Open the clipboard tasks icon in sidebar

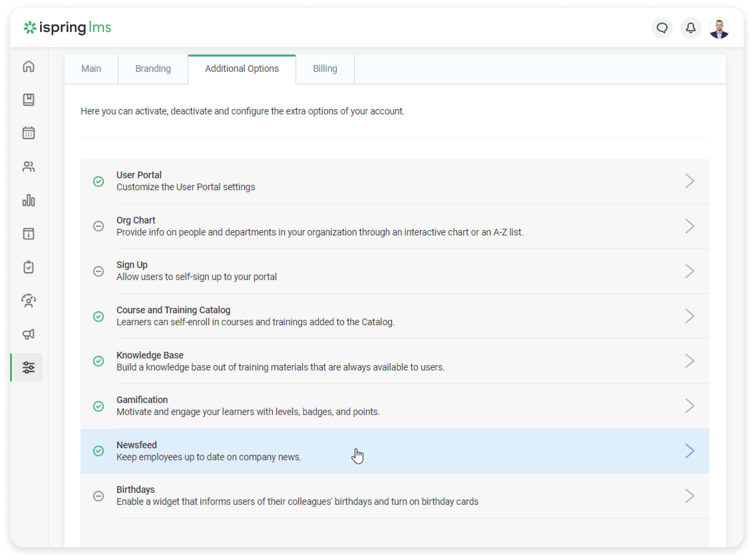pos(28,267)
